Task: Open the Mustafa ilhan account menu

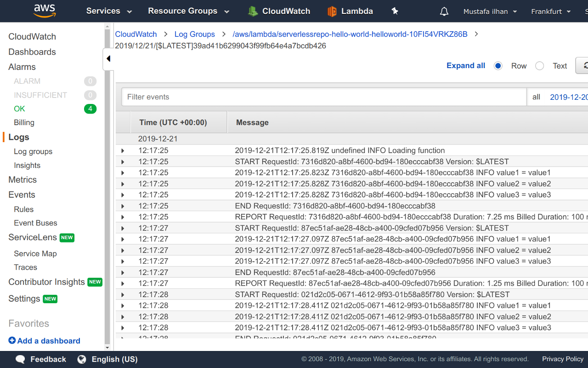Action: coord(490,11)
